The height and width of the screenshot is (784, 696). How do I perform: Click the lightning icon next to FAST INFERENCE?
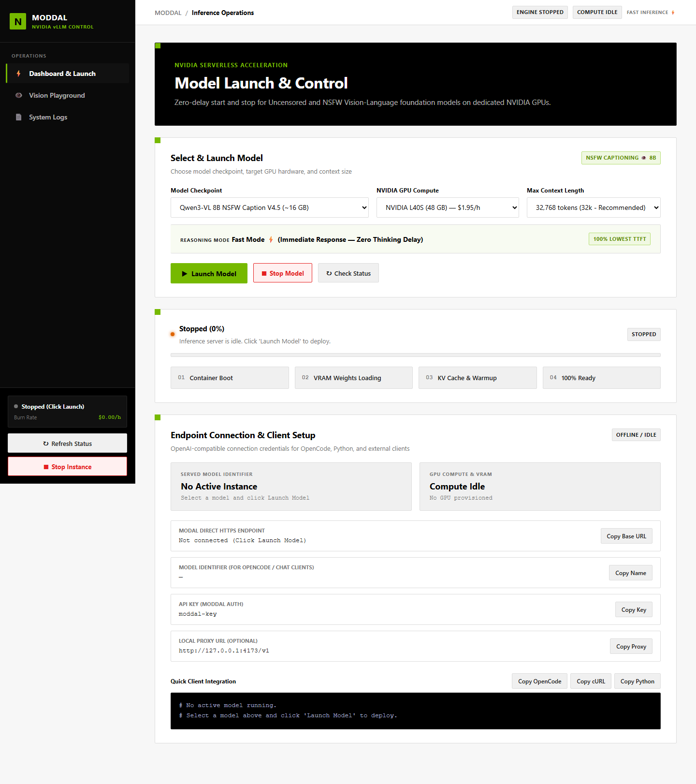click(673, 13)
